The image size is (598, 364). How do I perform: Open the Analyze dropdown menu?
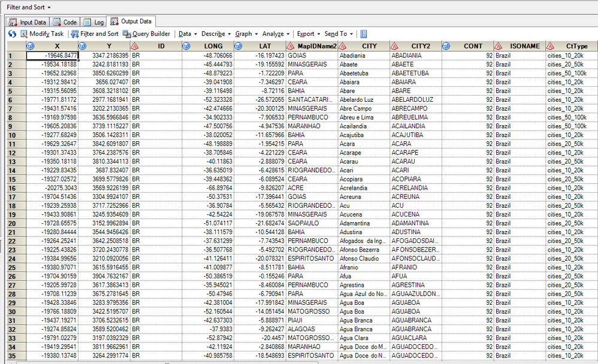pos(276,34)
